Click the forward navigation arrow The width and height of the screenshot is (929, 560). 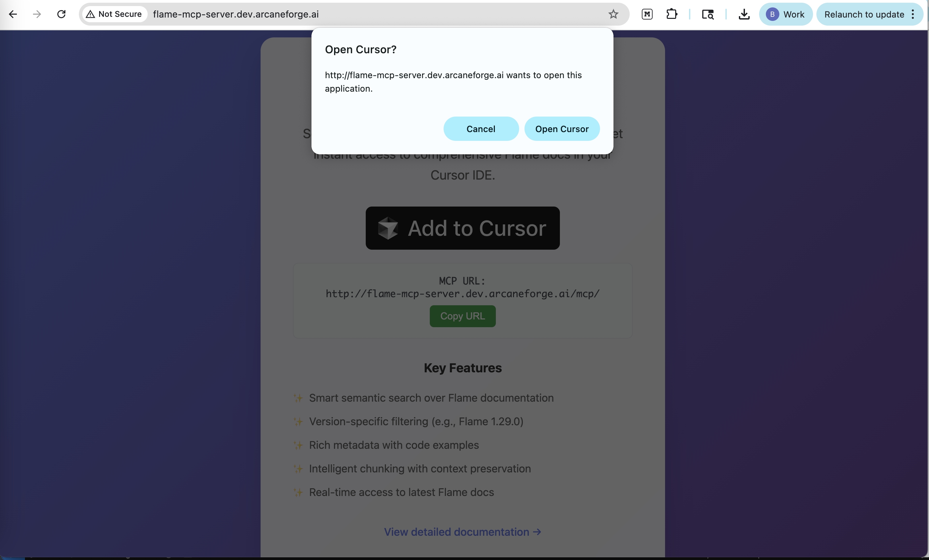(36, 14)
